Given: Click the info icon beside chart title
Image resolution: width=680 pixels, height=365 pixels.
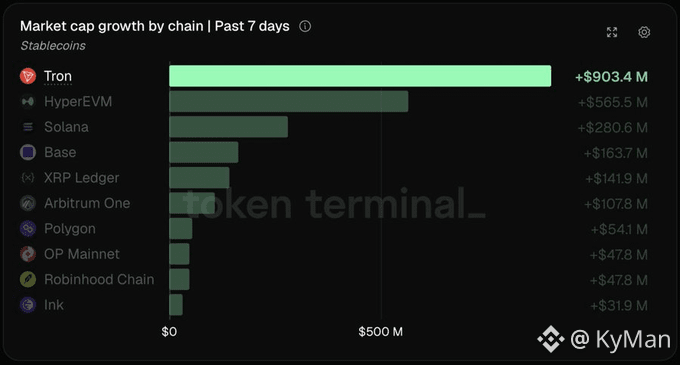Looking at the screenshot, I should coord(305,26).
